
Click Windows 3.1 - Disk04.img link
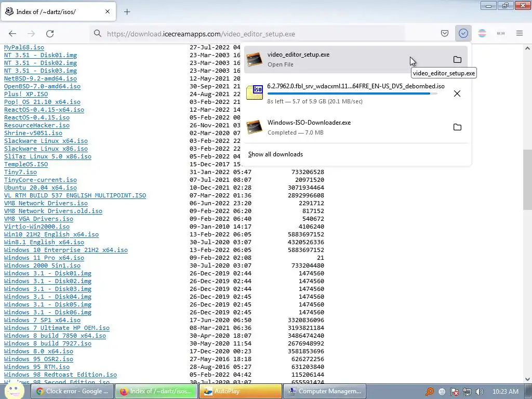tap(47, 297)
